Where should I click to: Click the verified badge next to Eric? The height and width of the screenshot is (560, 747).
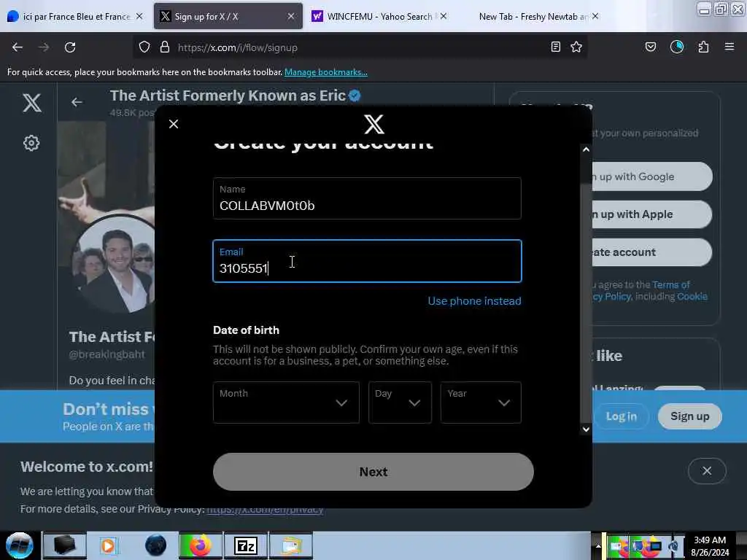[x=355, y=96]
